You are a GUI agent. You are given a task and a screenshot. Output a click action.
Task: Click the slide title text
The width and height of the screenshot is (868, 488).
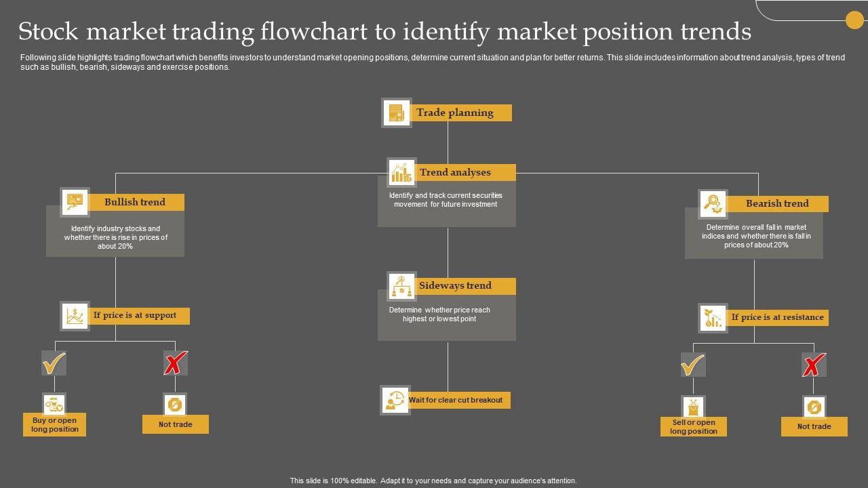[x=384, y=32]
